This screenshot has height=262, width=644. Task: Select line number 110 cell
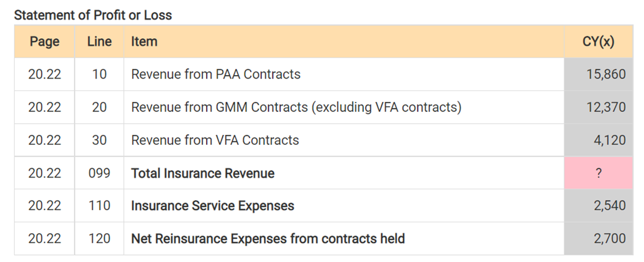[x=99, y=205]
